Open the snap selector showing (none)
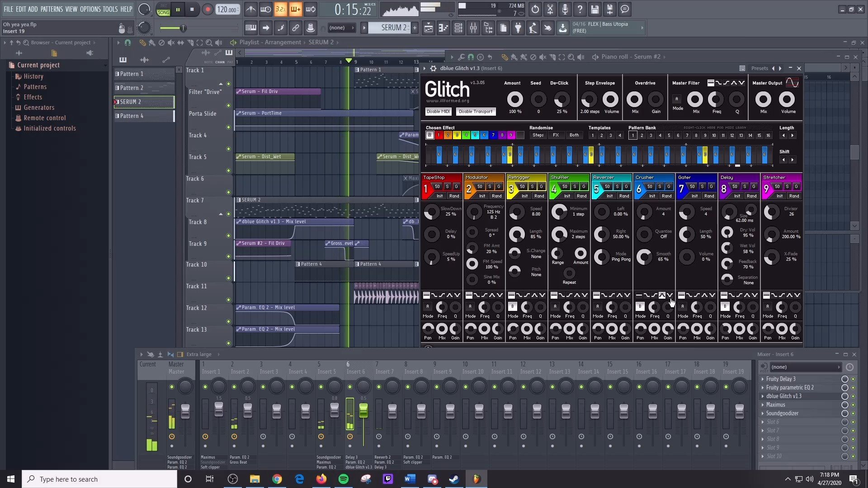868x488 pixels. [341, 28]
